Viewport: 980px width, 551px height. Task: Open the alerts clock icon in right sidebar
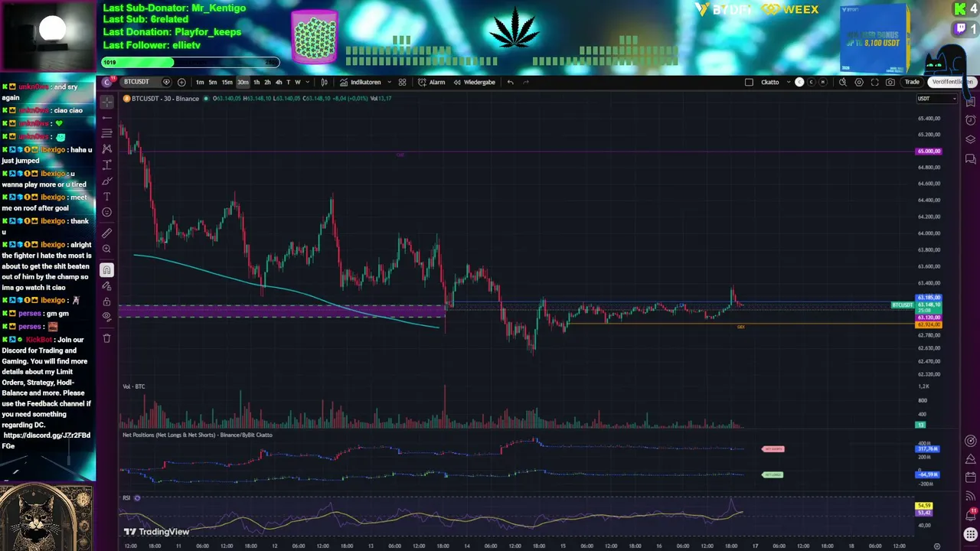970,120
